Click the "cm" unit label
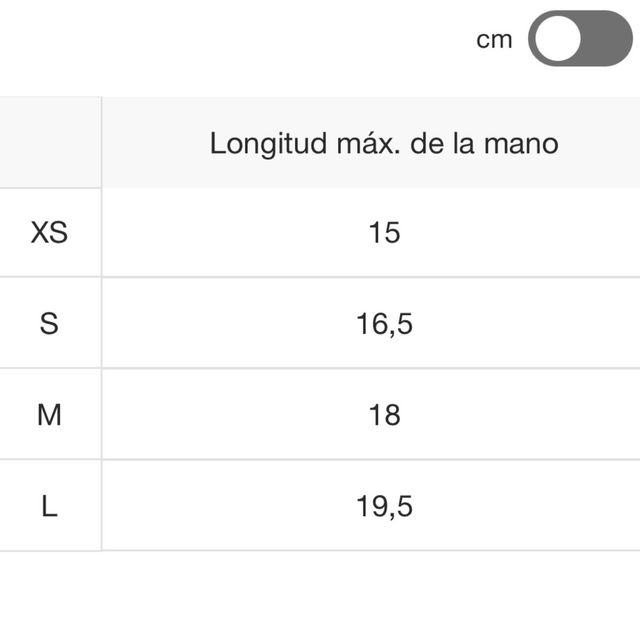Image resolution: width=640 pixels, height=618 pixels. pos(494,39)
